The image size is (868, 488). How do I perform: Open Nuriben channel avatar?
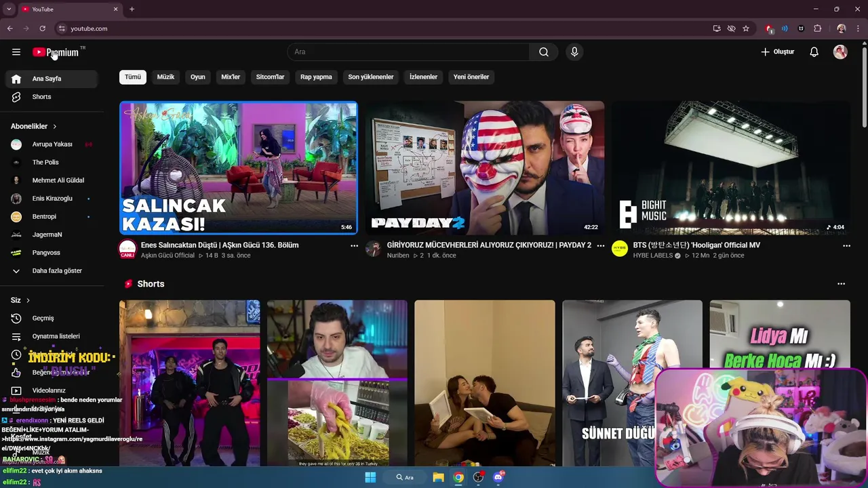pyautogui.click(x=373, y=249)
